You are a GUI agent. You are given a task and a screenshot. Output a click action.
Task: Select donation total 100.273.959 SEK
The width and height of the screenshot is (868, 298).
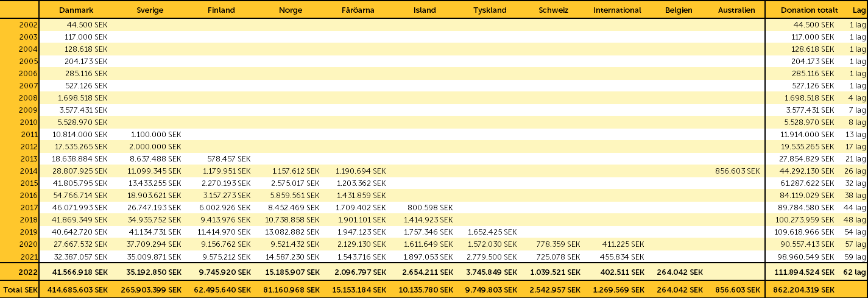(x=805, y=219)
